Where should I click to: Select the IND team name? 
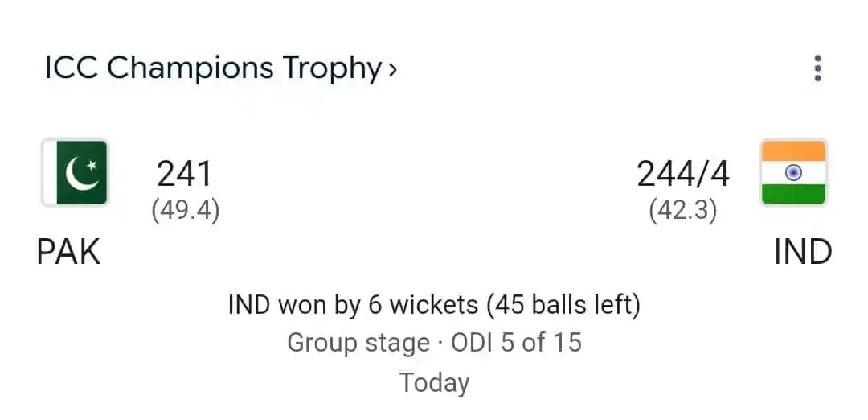click(x=803, y=252)
